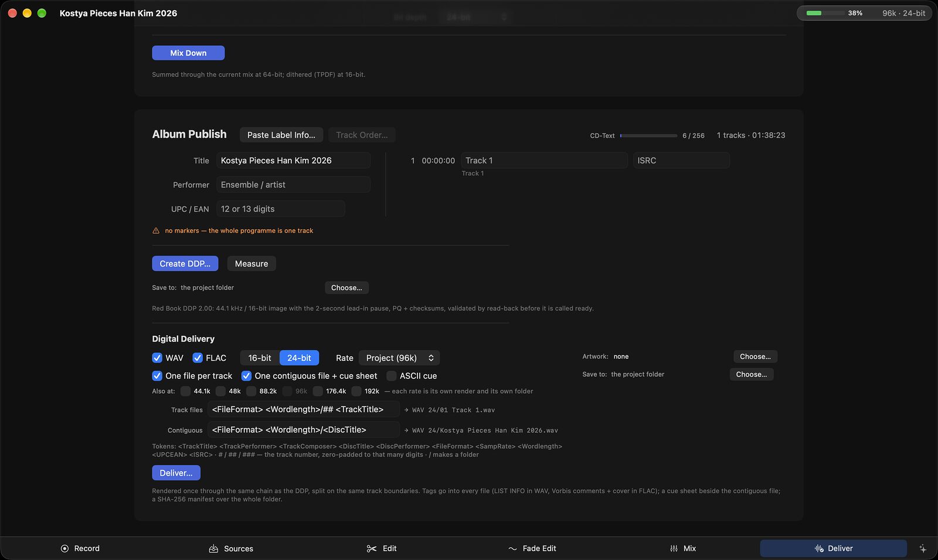The width and height of the screenshot is (938, 560).
Task: Click Paste Label Info...
Action: 281,135
